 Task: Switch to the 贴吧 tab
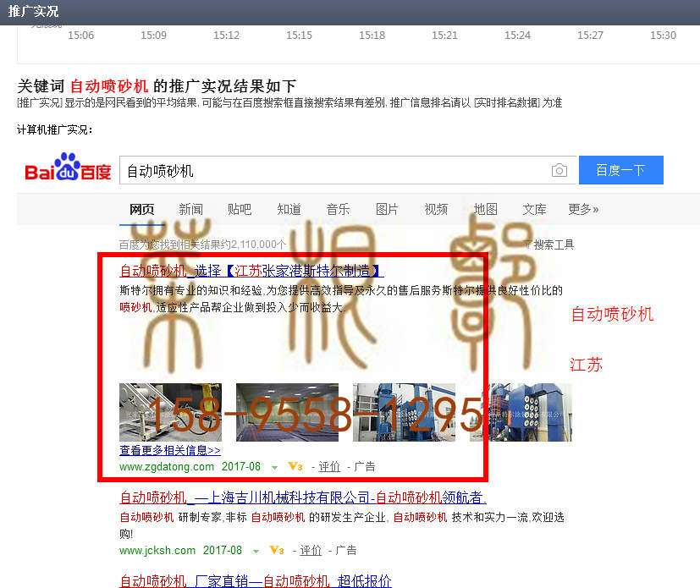pyautogui.click(x=240, y=209)
